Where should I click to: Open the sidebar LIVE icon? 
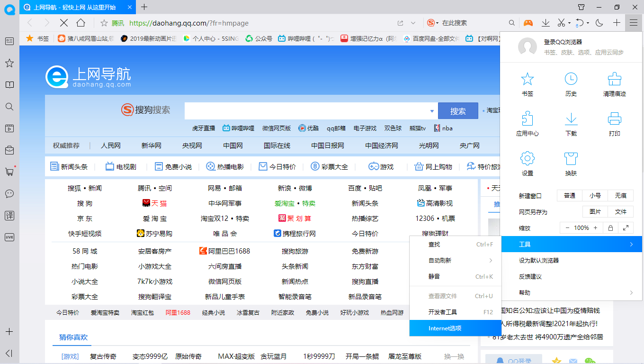[9, 237]
